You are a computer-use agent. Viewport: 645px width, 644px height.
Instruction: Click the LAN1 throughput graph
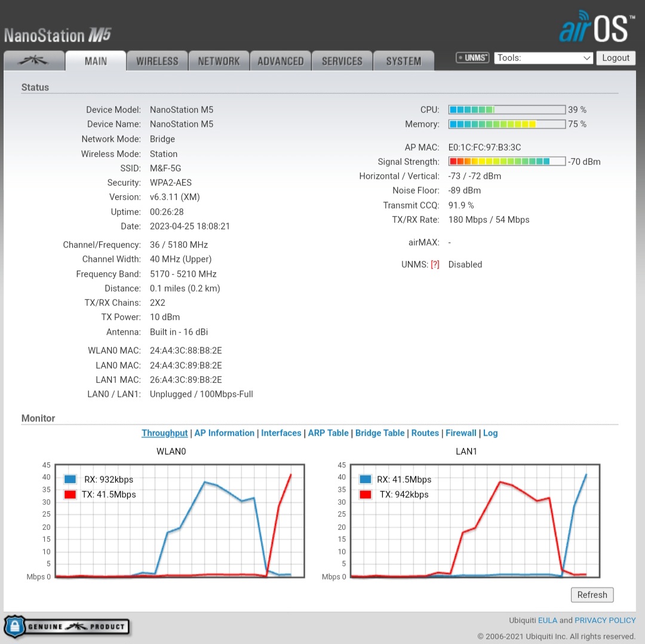coord(475,521)
